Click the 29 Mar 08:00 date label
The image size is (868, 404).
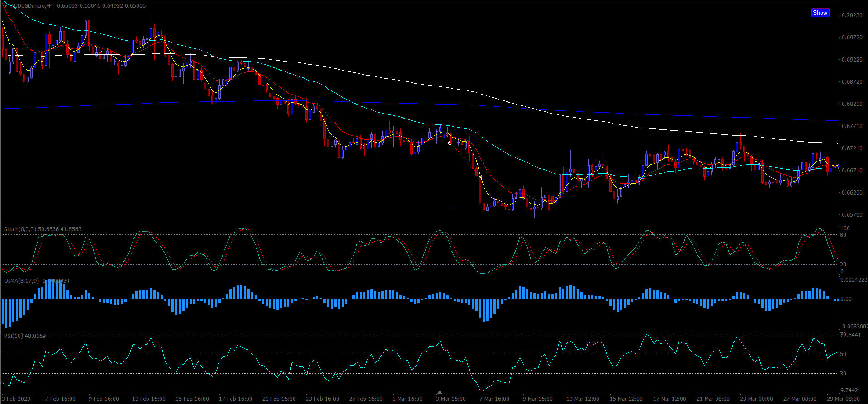(843, 399)
